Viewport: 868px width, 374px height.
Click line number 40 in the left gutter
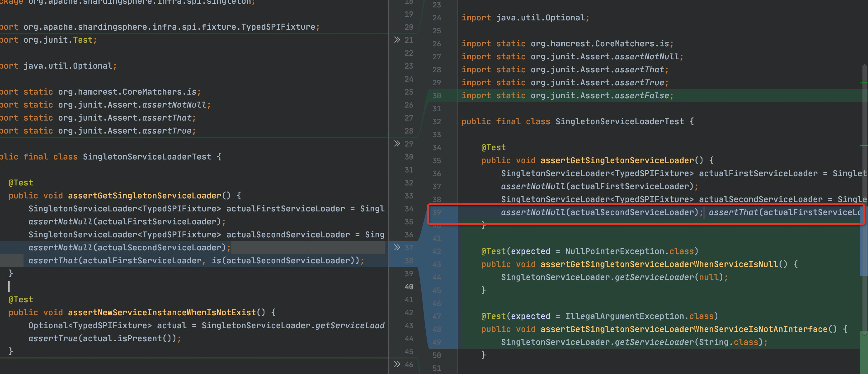coord(409,287)
